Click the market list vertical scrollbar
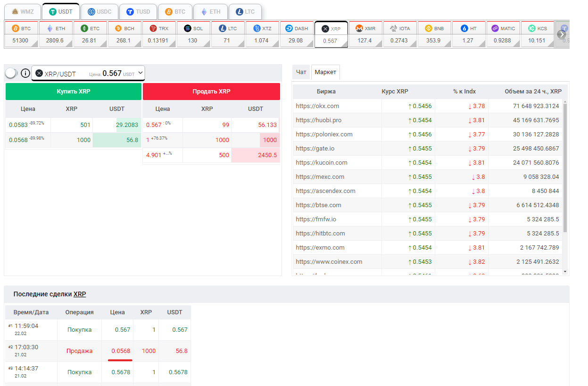Screen dimensions: 588x386 point(565,168)
